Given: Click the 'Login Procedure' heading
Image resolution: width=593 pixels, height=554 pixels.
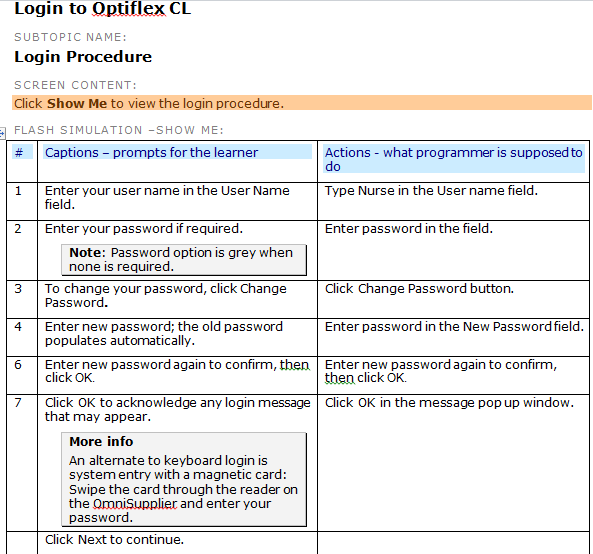Looking at the screenshot, I should coord(83,57).
